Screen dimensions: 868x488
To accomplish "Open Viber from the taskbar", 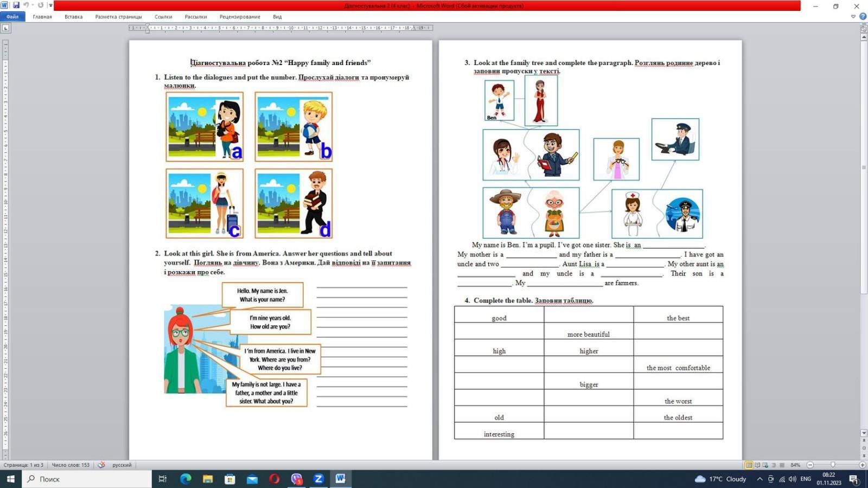I will tap(296, 479).
